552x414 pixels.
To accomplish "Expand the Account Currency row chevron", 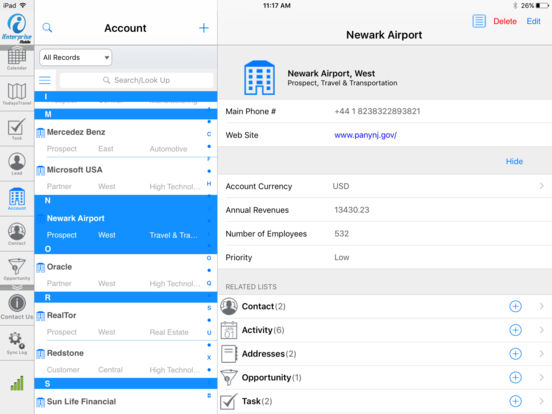I will tap(541, 186).
